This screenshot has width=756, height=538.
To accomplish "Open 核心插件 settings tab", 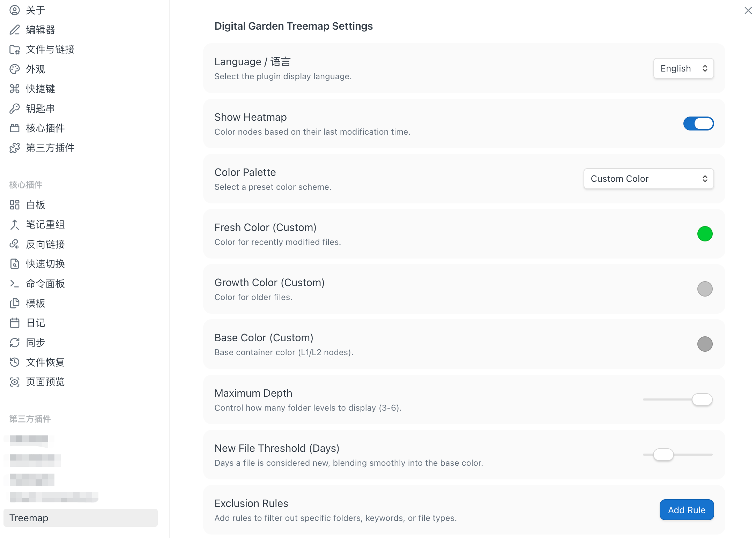I will [81, 128].
